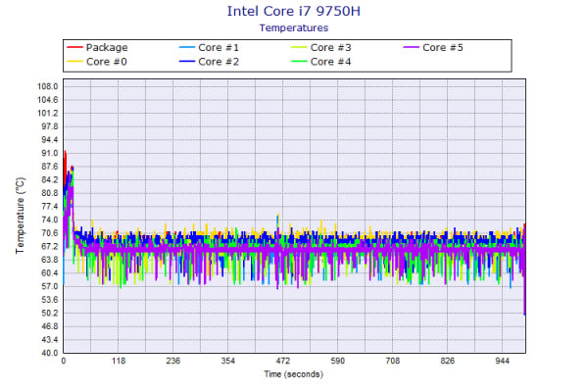Click the 472 x-axis tick label

click(283, 361)
